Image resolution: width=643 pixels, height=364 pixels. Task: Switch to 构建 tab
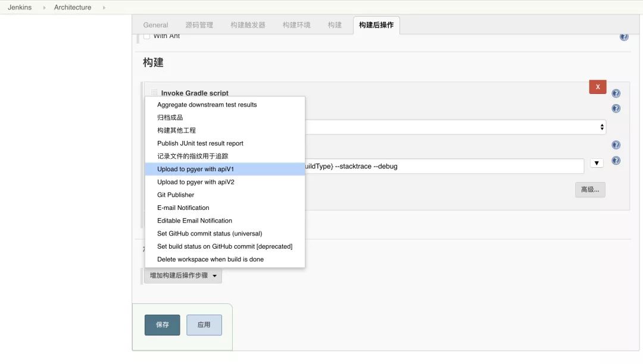[x=334, y=25]
